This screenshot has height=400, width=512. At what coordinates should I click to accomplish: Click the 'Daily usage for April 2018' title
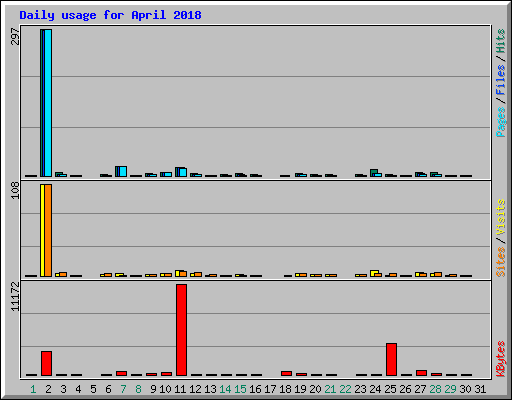coord(110,15)
